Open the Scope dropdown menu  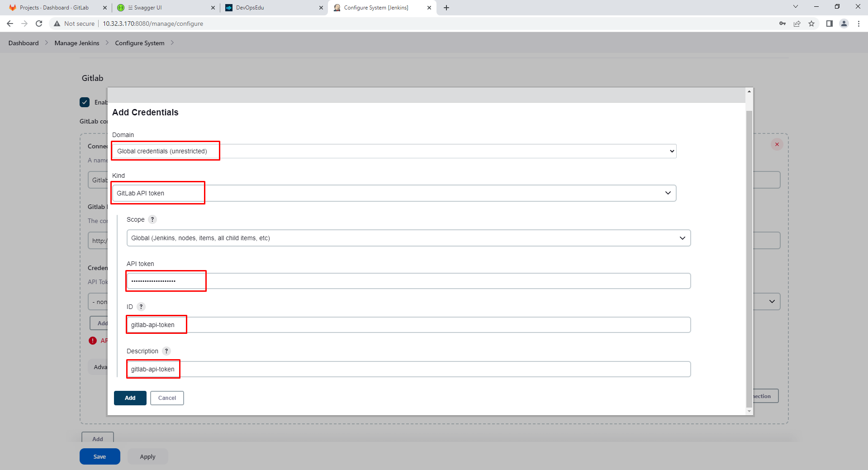pyautogui.click(x=408, y=238)
